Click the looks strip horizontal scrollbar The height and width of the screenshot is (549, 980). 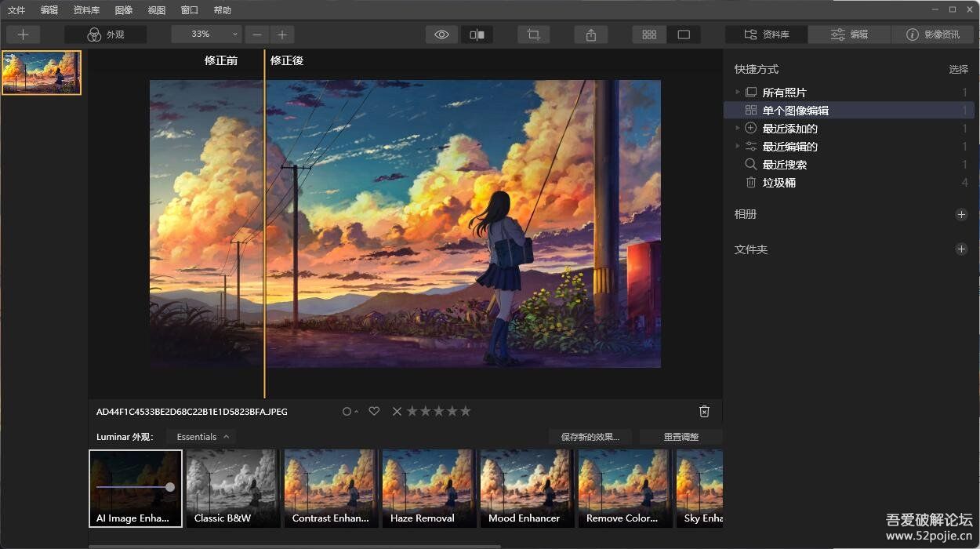click(x=295, y=547)
